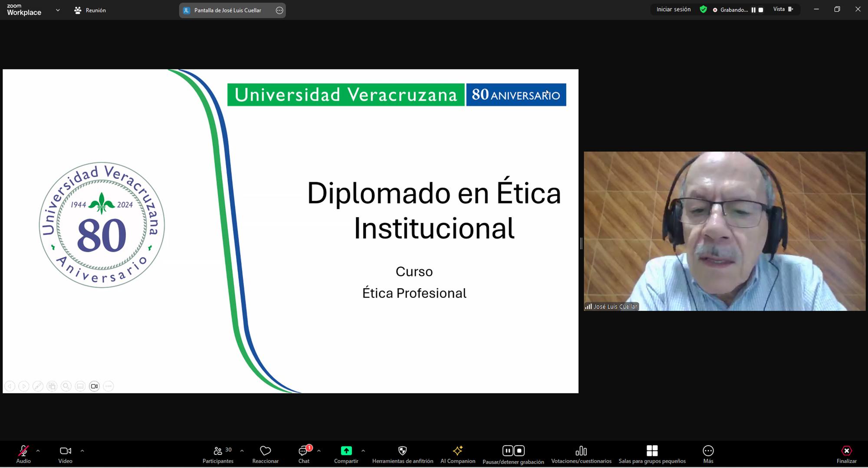Pause the recording in the bottom toolbar
This screenshot has height=468, width=868.
(507, 451)
